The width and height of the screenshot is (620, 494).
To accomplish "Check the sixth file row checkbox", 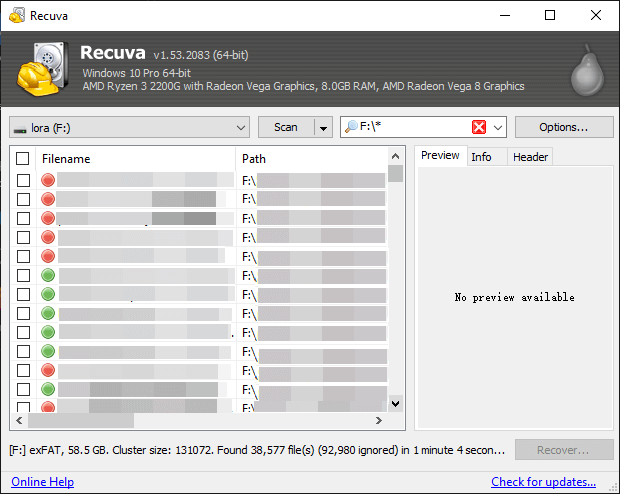I will tap(23, 275).
